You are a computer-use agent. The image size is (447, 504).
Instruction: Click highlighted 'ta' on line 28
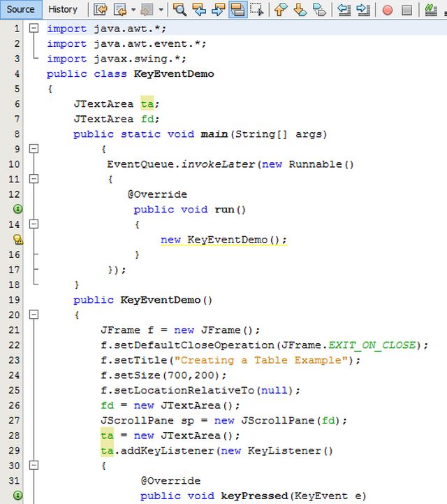pos(107,435)
